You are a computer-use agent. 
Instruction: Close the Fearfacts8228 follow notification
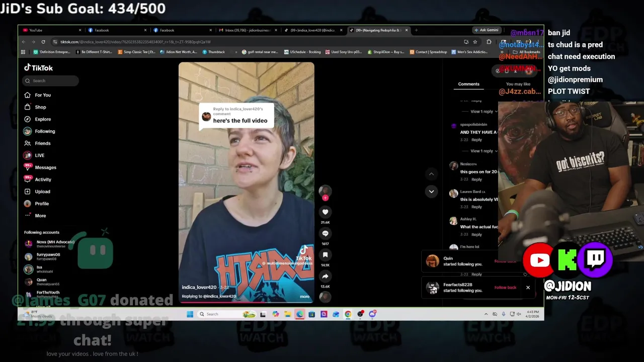point(528,288)
